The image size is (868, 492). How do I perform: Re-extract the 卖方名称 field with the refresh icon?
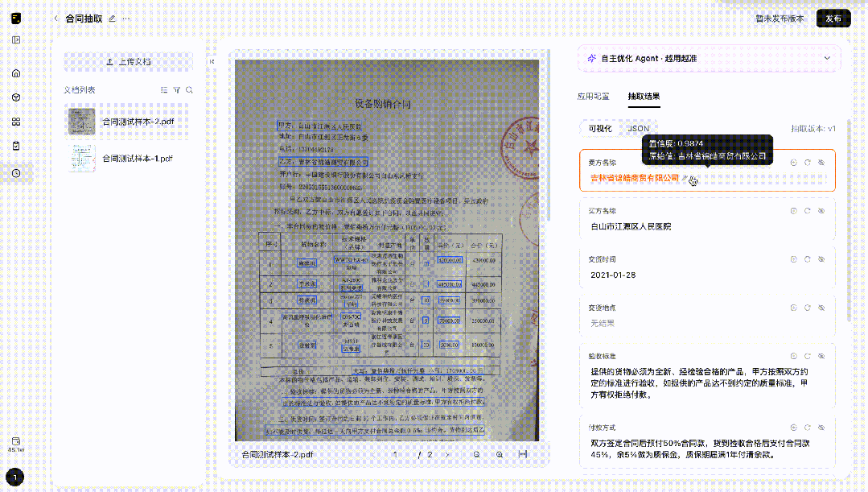807,163
